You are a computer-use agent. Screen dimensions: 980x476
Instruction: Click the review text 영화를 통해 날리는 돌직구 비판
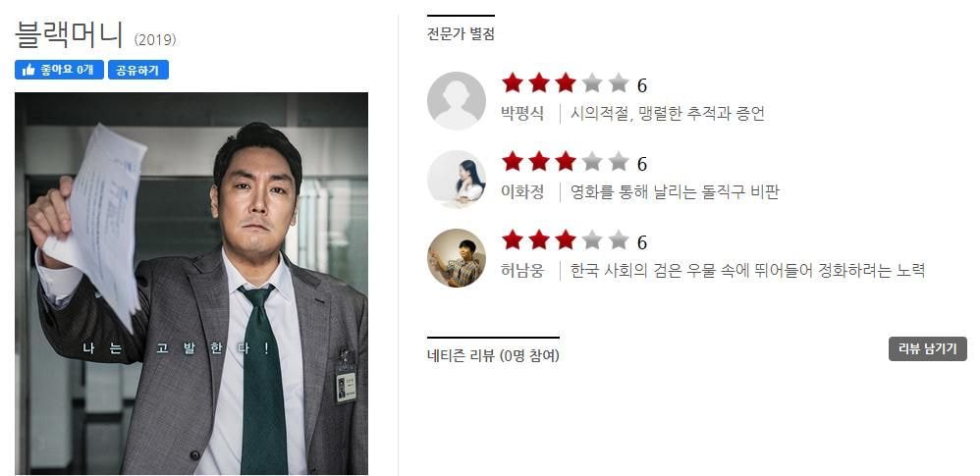(675, 192)
